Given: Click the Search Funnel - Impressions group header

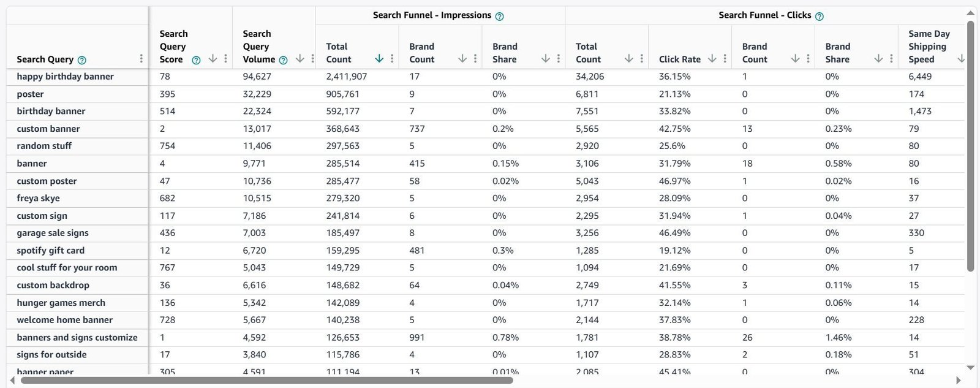Looking at the screenshot, I should [432, 15].
